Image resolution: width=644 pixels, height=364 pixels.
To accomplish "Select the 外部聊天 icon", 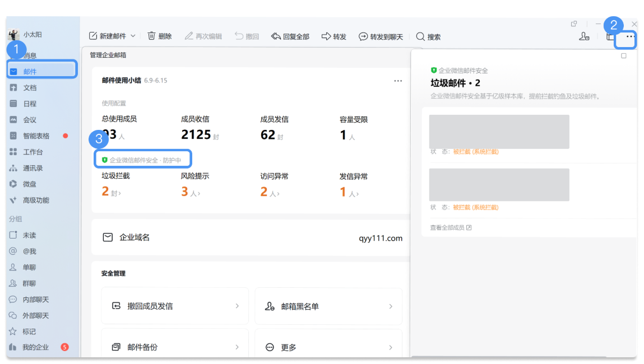I will click(13, 316).
